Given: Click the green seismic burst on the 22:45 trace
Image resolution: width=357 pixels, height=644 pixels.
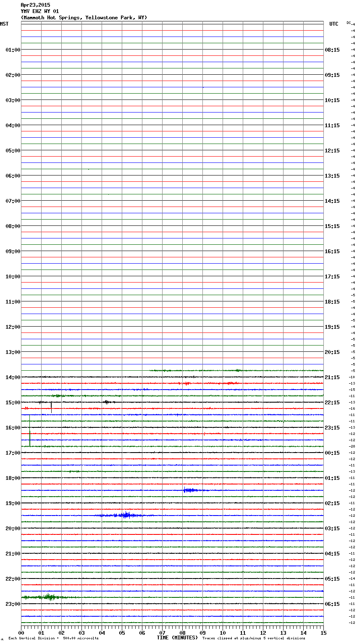Looking at the screenshot, I should tap(49, 597).
